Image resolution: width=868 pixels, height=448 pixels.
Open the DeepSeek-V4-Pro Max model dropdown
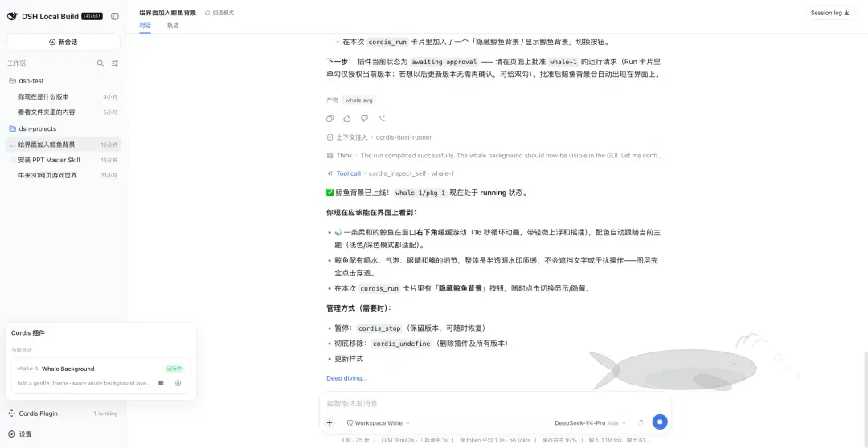coord(591,422)
